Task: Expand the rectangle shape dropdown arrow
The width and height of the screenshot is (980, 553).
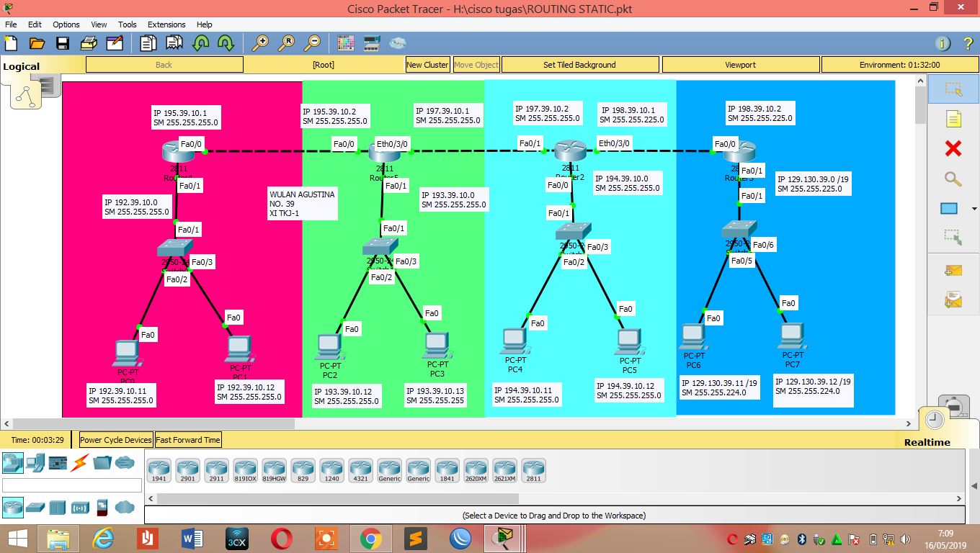Action: (x=974, y=208)
